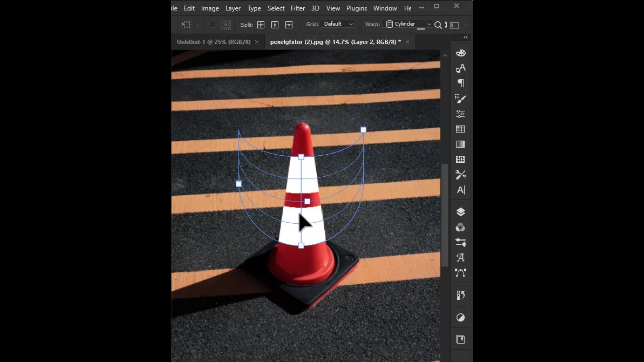Screen dimensions: 644x362
Task: Click the scroll-up arrow of canvas
Action: point(445,55)
